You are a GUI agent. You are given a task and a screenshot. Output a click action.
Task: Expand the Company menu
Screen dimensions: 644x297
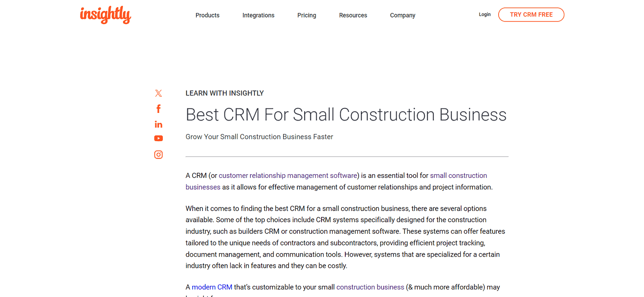click(402, 15)
